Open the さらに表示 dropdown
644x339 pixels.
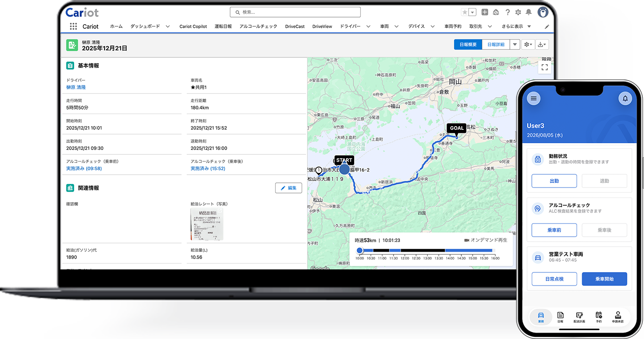pyautogui.click(x=516, y=26)
